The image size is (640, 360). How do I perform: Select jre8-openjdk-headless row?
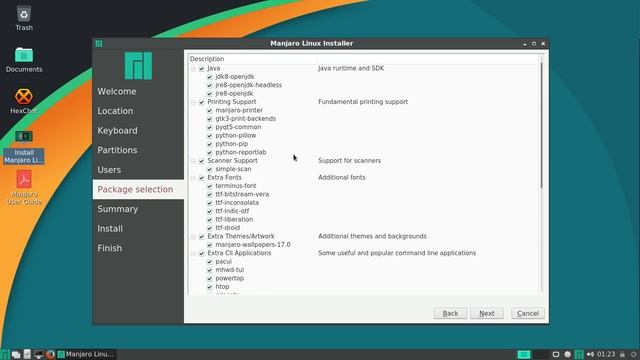tap(248, 85)
